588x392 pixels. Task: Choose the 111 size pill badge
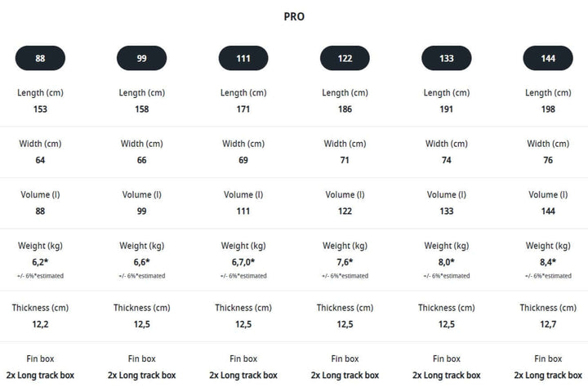243,58
